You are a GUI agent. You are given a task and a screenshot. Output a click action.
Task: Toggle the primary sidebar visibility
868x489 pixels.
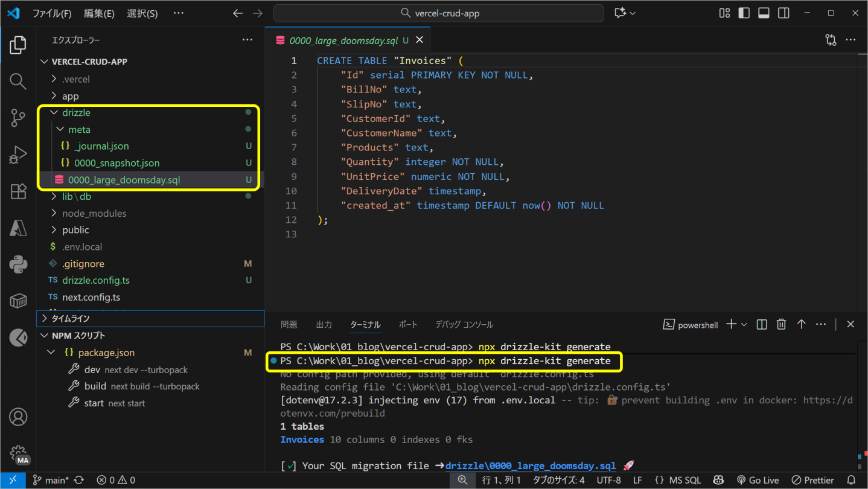tap(744, 13)
